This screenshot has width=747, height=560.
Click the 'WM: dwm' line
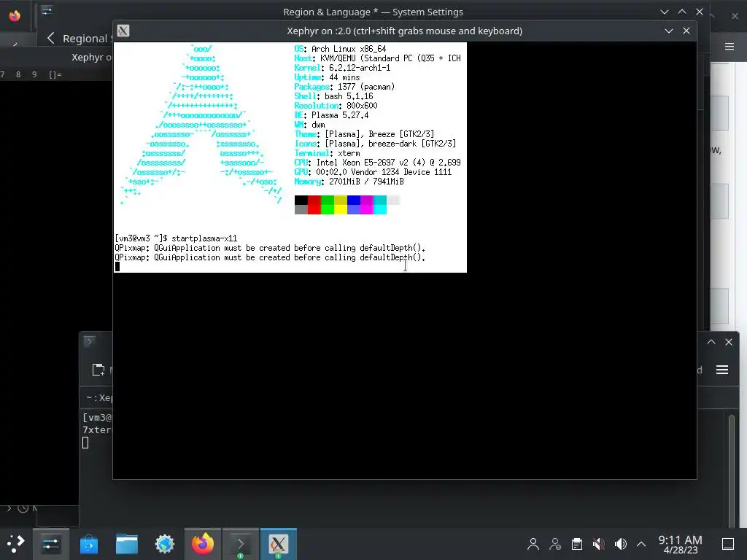309,125
